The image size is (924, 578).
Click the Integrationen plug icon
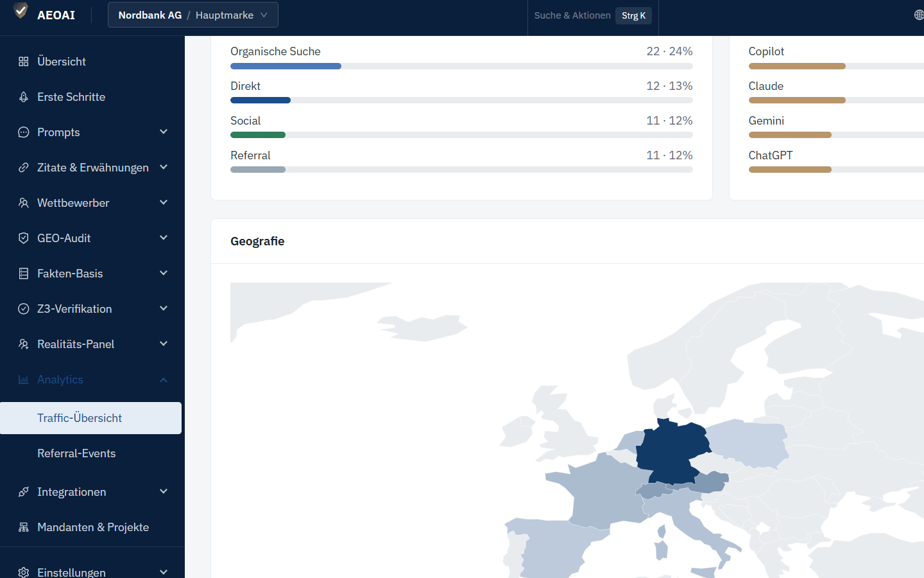coord(24,492)
